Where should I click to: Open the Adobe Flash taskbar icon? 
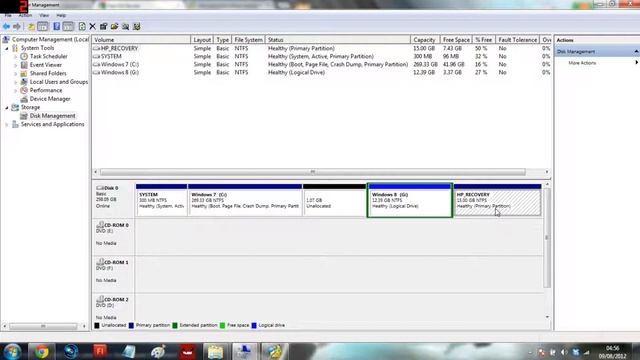[x=100, y=351]
